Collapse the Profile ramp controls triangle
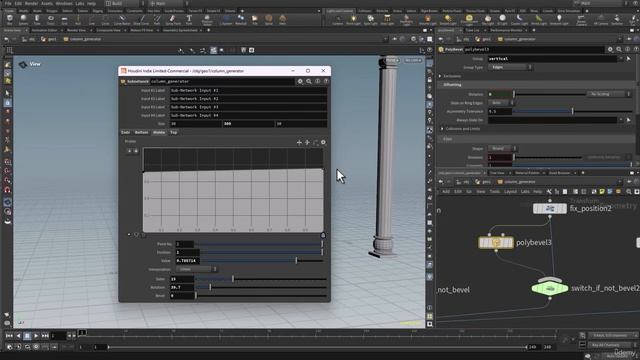 click(129, 235)
